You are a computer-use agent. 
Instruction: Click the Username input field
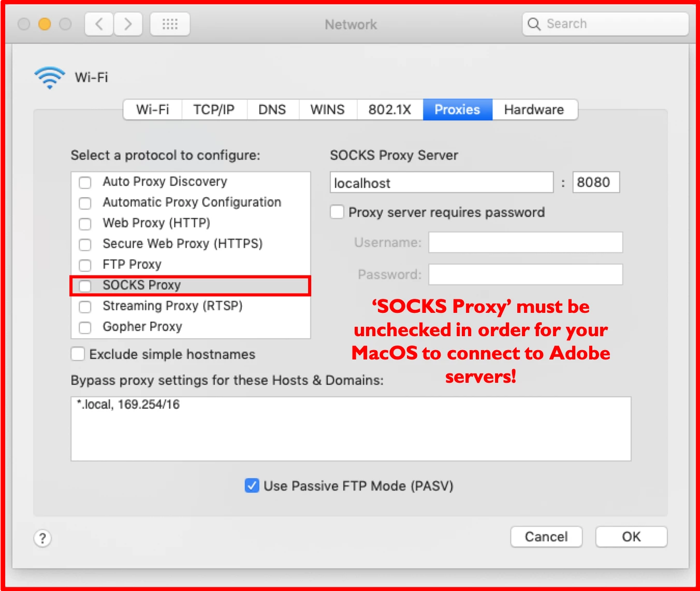pos(526,242)
